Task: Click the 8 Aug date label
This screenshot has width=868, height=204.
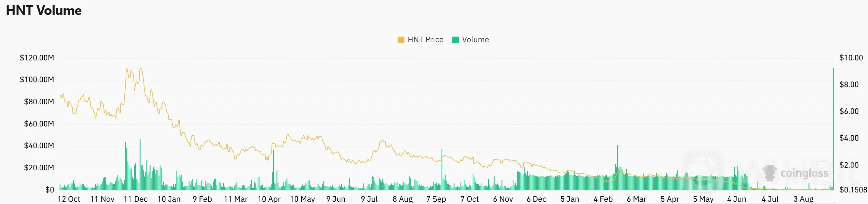Action: point(403,199)
